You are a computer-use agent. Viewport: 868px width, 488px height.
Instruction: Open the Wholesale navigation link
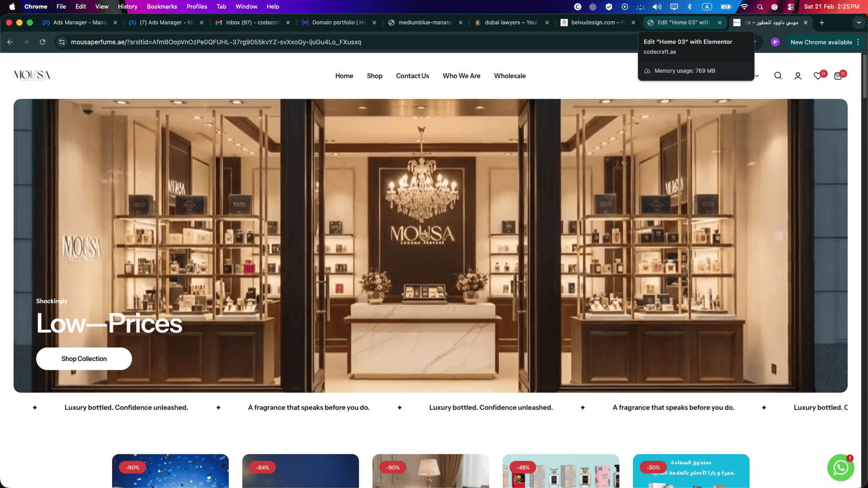pos(509,76)
